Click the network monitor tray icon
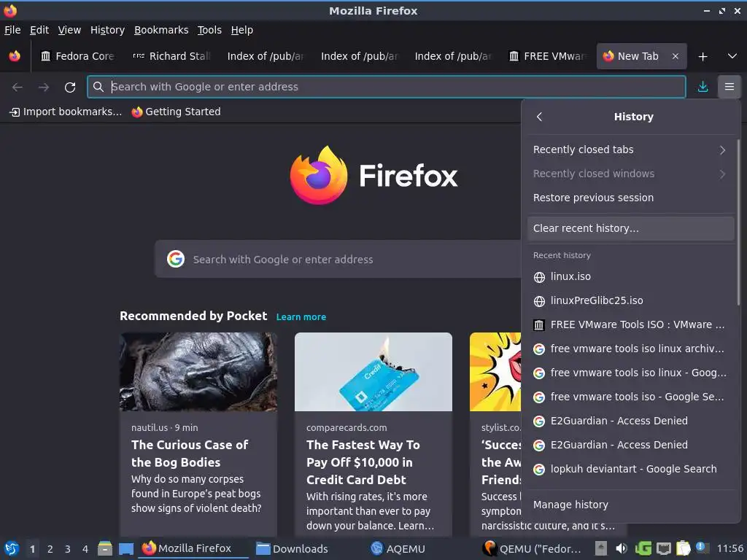This screenshot has width=747, height=560. [x=664, y=548]
